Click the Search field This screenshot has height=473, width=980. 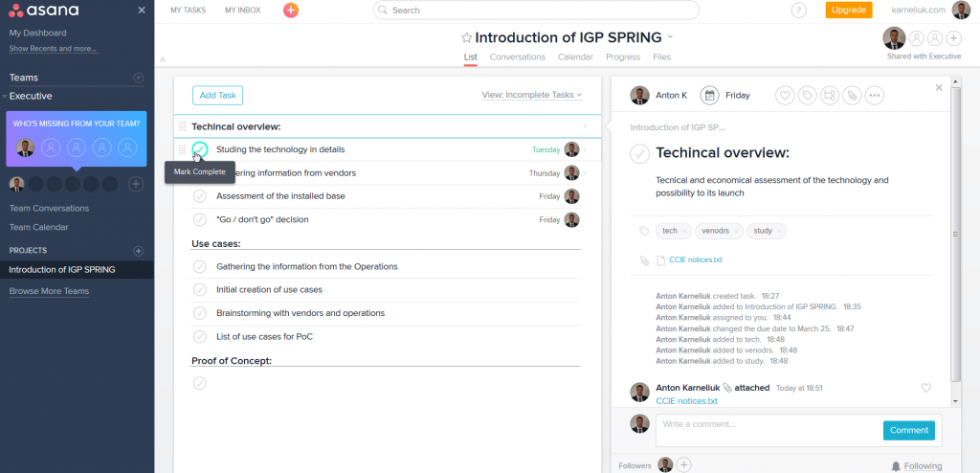coord(536,10)
